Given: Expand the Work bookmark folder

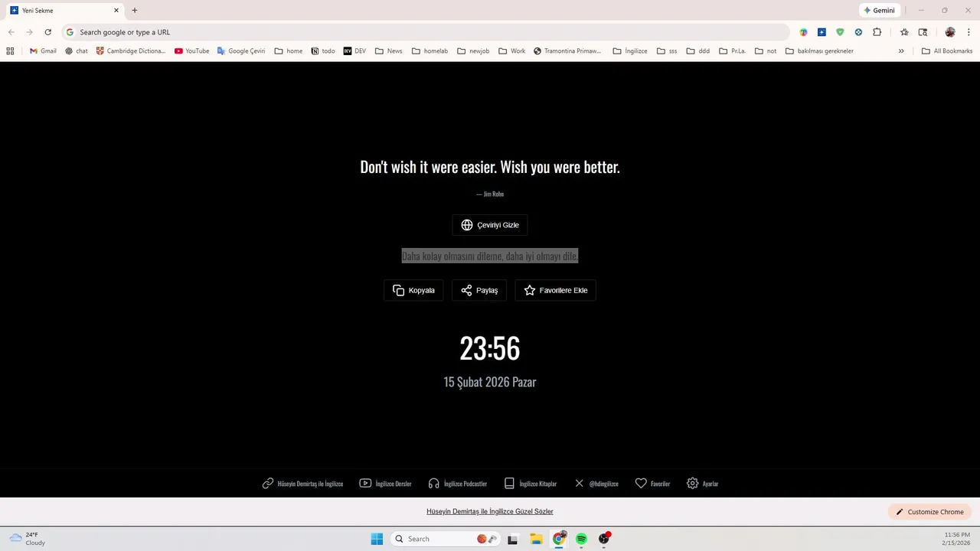Looking at the screenshot, I should coord(512,51).
